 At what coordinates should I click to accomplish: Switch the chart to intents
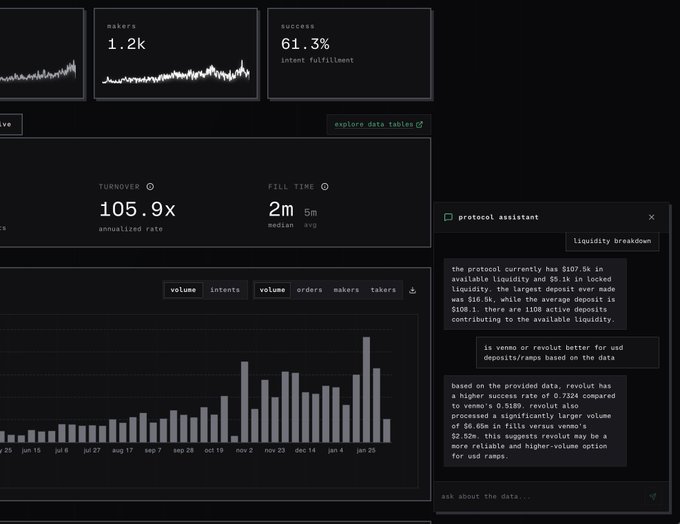coord(225,290)
